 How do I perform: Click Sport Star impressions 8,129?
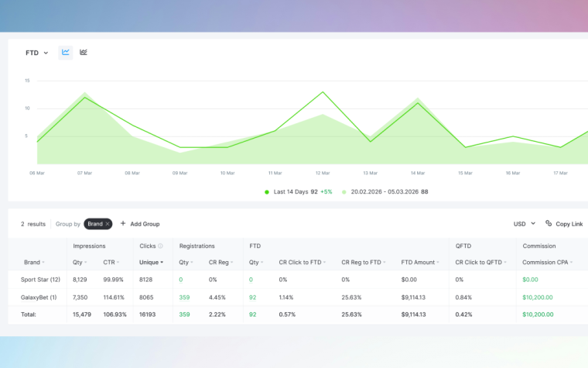point(80,280)
